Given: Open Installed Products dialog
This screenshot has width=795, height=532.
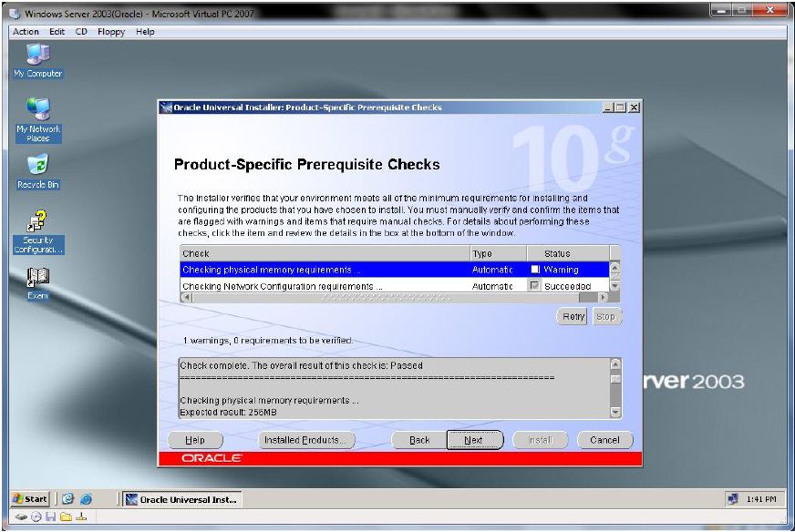Looking at the screenshot, I should pyautogui.click(x=306, y=440).
